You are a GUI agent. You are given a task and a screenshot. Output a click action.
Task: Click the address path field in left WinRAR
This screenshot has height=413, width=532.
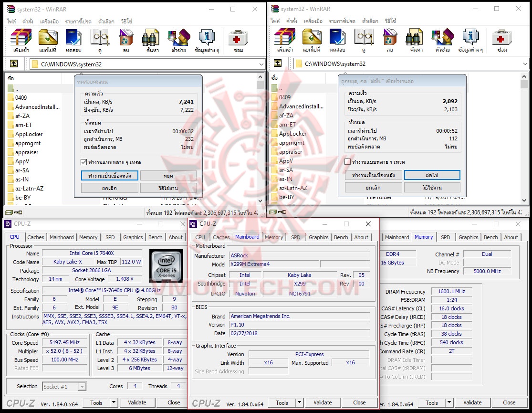[146, 64]
